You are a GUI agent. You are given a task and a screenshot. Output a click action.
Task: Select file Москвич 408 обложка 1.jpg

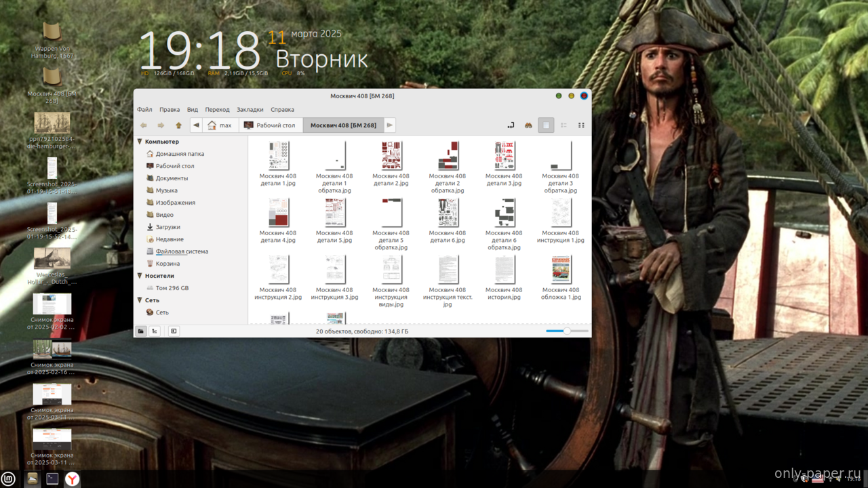tap(561, 277)
